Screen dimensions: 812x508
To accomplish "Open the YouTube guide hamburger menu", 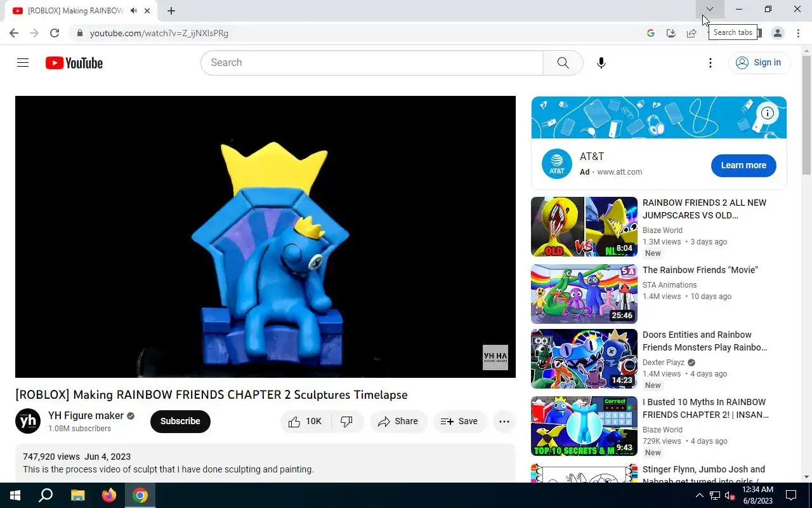I will point(23,62).
